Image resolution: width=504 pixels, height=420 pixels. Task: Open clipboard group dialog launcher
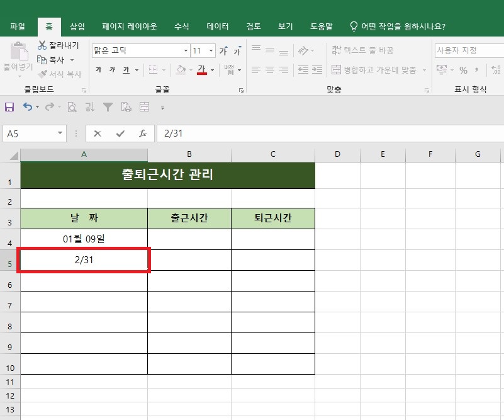point(84,91)
